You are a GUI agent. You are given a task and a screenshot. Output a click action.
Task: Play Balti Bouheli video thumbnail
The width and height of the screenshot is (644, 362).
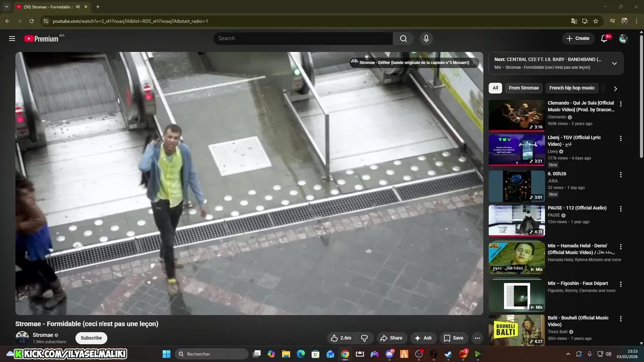pos(517,330)
